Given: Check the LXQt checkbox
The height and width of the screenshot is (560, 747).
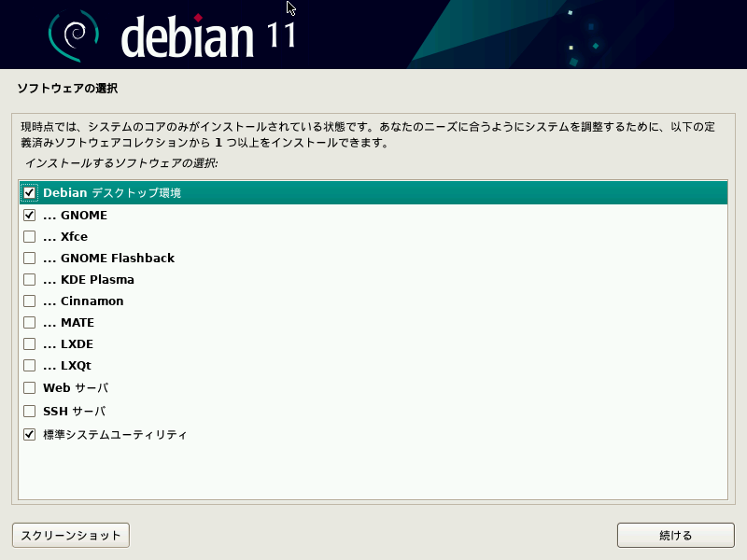Looking at the screenshot, I should (30, 365).
